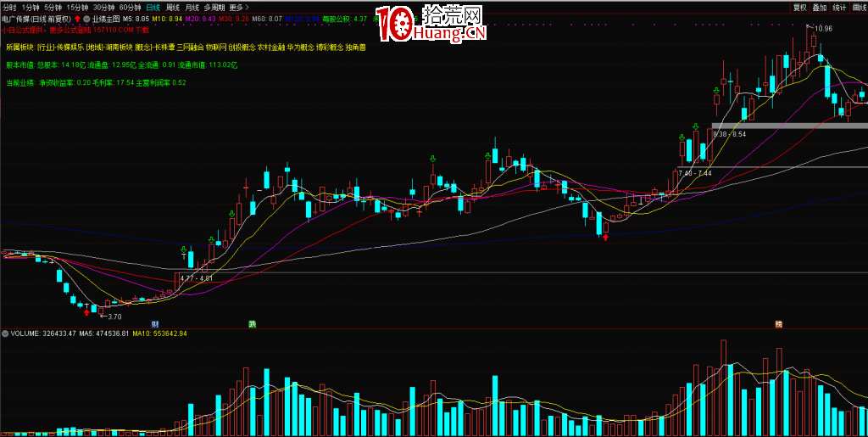The image size is (868, 437).
Task: Click the green 跌 marker on timeline
Action: [253, 323]
